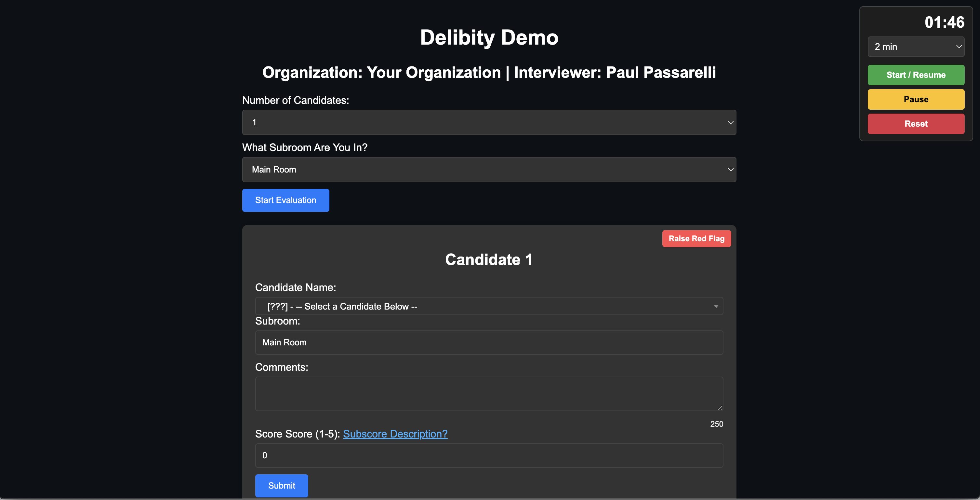Open the Subscore Description link
This screenshot has height=500, width=980.
point(395,434)
